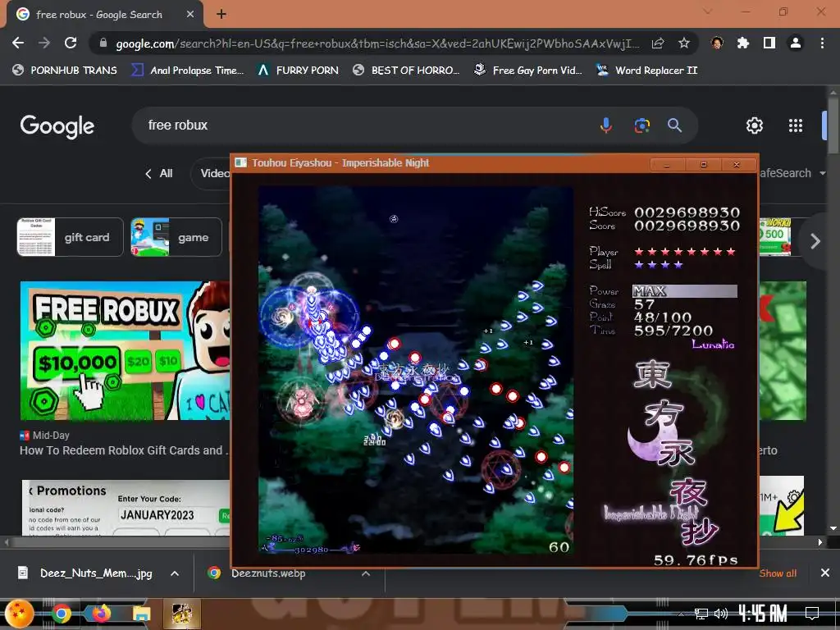Viewport: 840px width, 630px height.
Task: Switch to the Videos results tab
Action: point(211,174)
